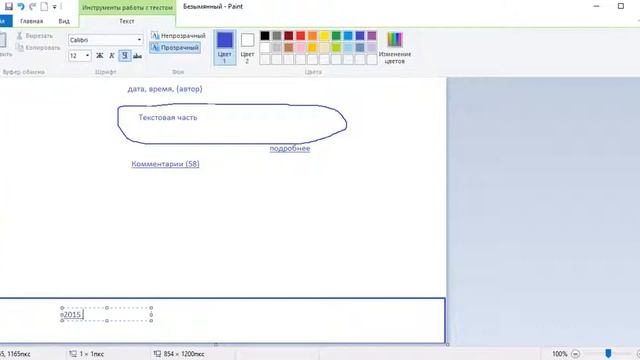The width and height of the screenshot is (640, 360).
Task: Toggle italic К formatting
Action: click(112, 56)
